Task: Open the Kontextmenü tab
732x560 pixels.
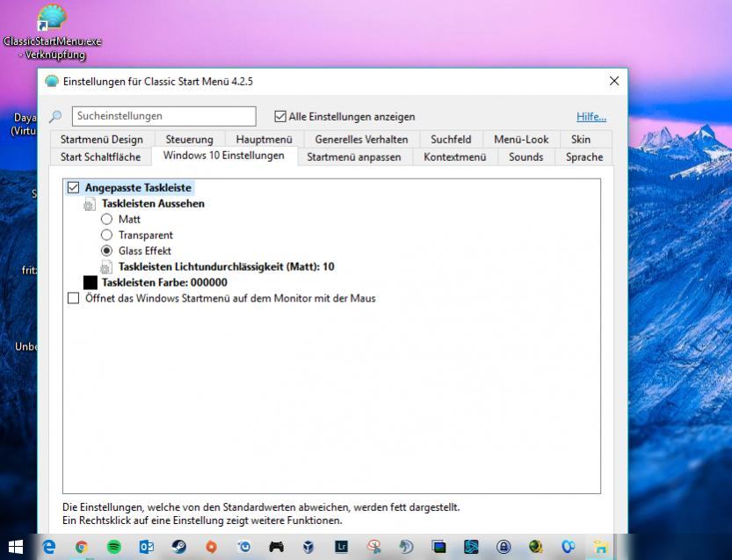Action: (454, 157)
